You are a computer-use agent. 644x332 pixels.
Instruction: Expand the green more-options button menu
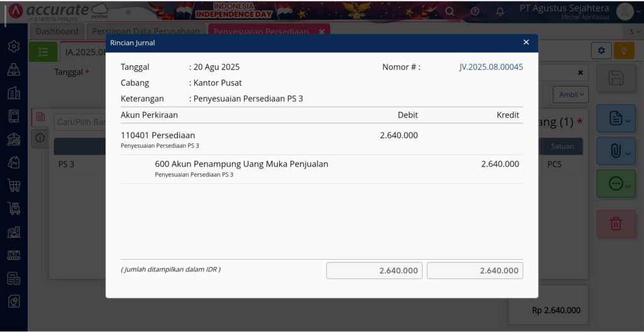(616, 184)
